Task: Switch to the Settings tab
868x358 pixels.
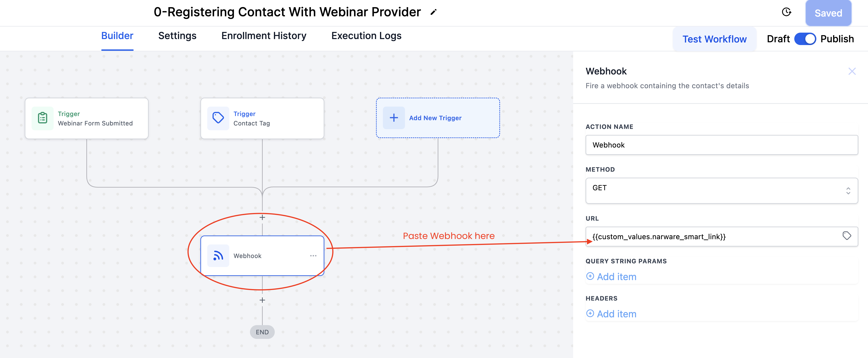Action: [177, 36]
